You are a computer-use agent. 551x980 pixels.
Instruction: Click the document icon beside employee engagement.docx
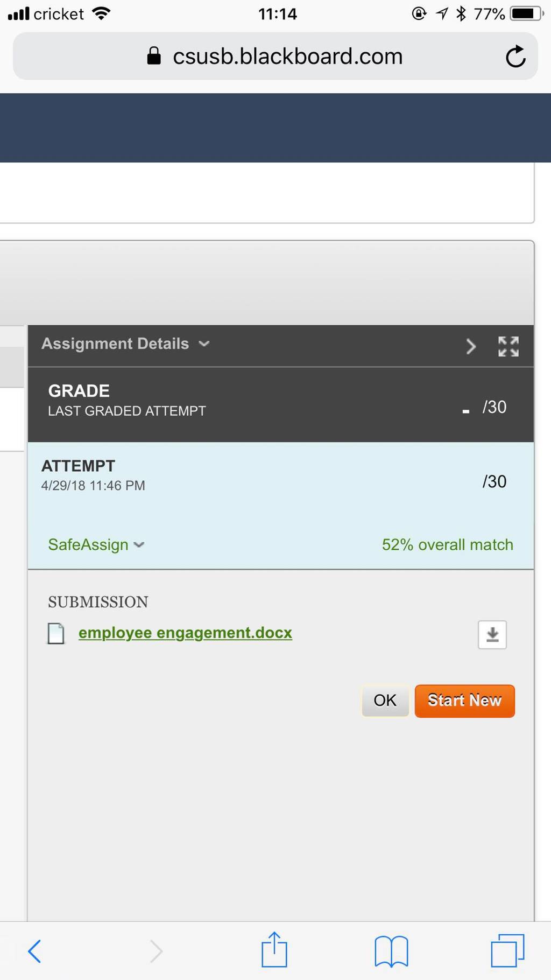point(56,634)
